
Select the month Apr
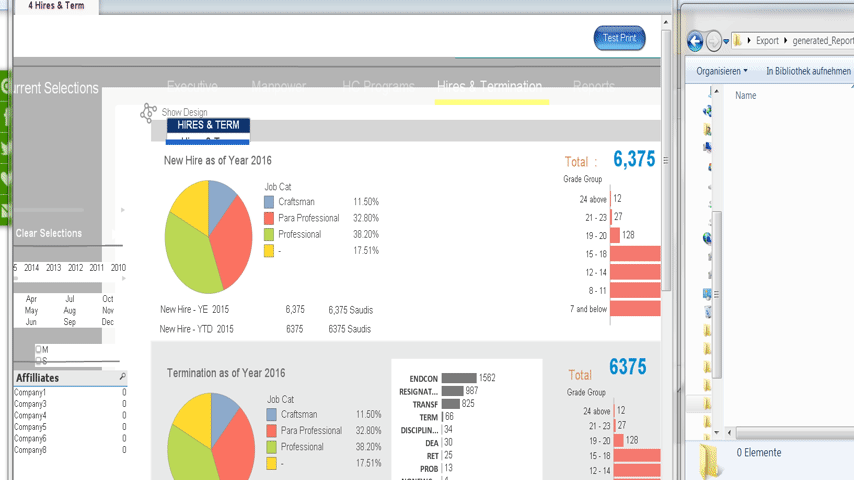31,299
